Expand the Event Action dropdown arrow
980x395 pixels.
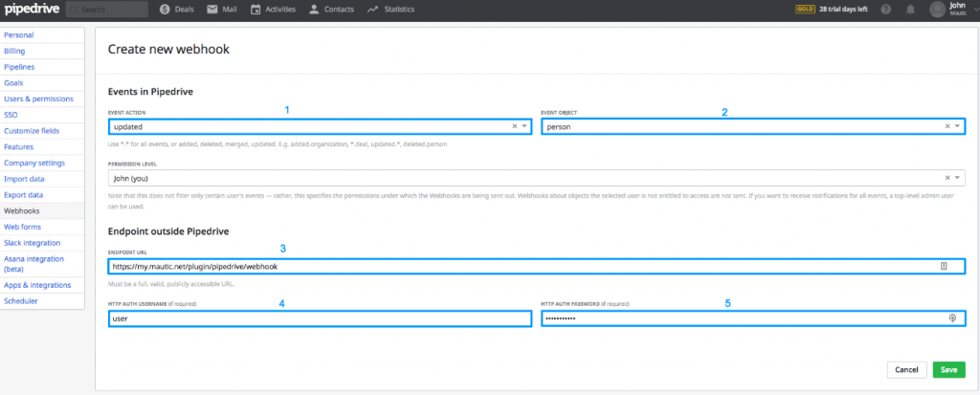pos(524,126)
